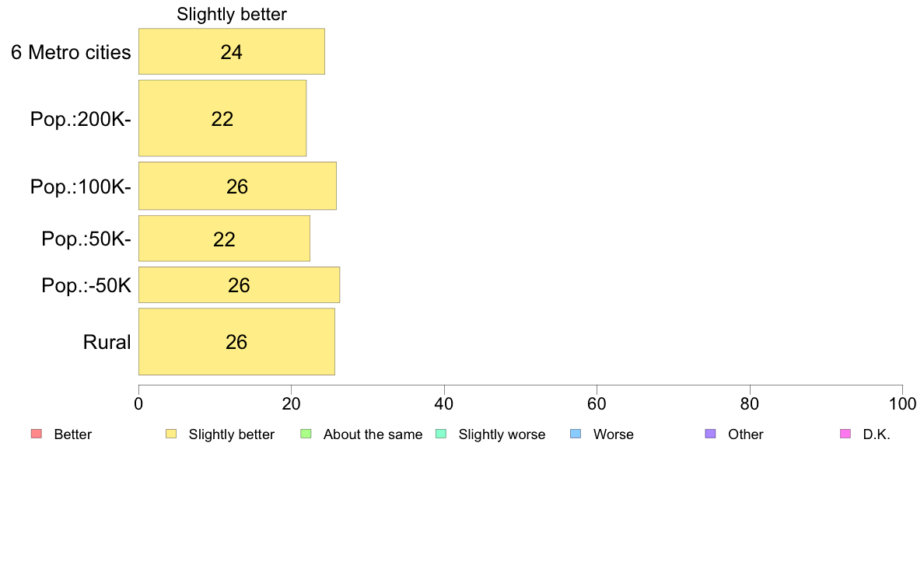Click the red Better legend swatch
924x572 pixels.
[x=37, y=434]
